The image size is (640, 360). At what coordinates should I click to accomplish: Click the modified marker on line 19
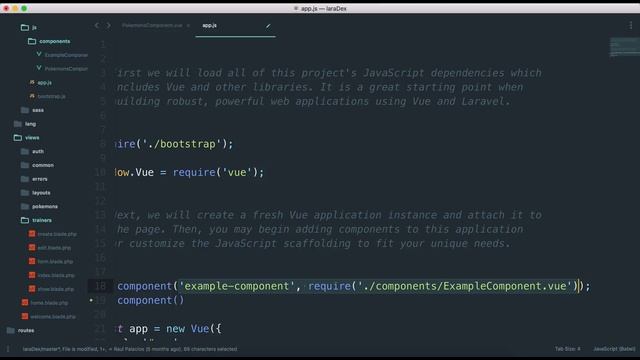(x=91, y=300)
